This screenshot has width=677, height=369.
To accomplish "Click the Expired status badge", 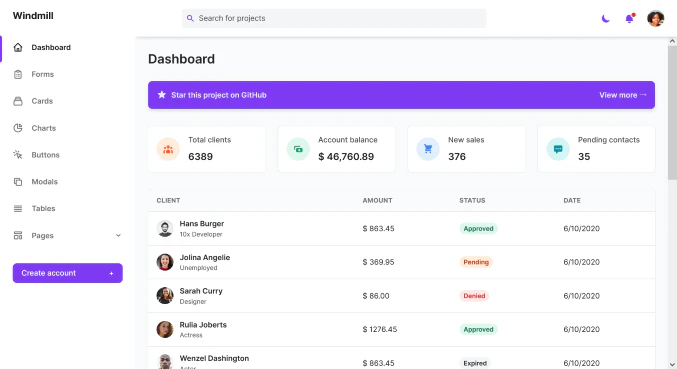I will [475, 363].
